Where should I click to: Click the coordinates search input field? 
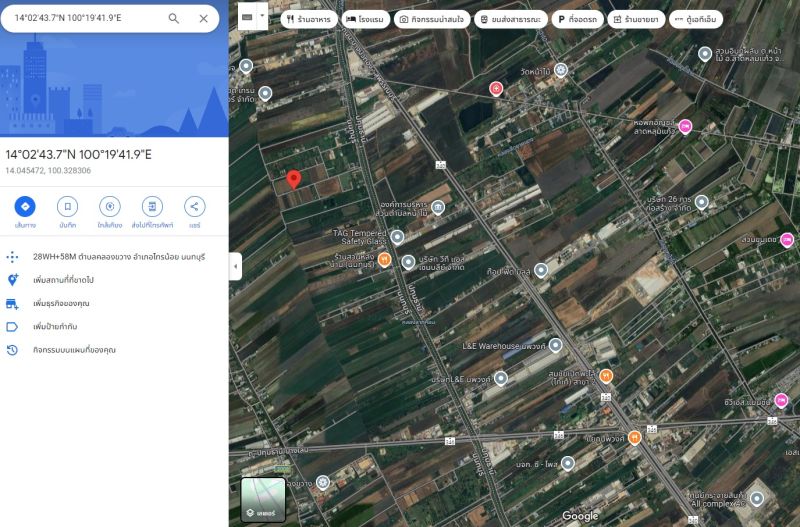tap(85, 18)
